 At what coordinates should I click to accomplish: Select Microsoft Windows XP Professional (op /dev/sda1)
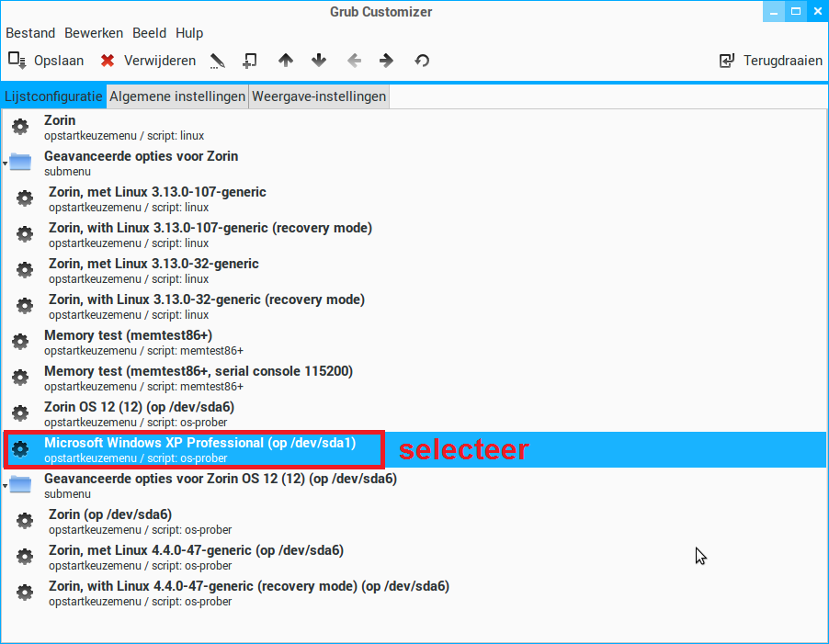(199, 443)
